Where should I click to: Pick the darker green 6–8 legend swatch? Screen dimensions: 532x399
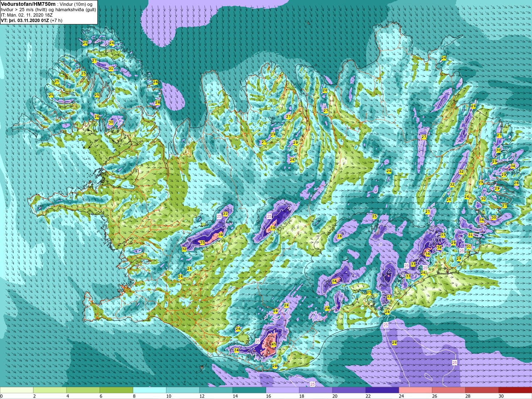point(116,390)
